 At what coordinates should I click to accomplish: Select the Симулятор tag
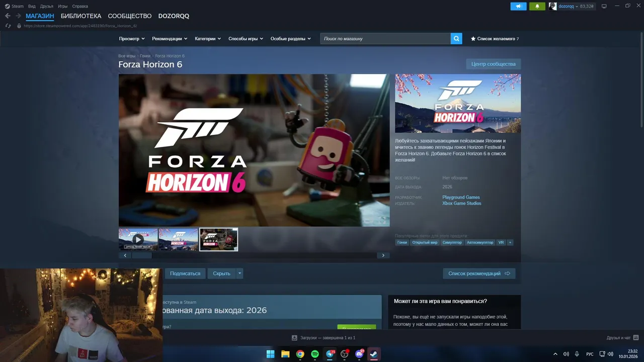coord(452,242)
